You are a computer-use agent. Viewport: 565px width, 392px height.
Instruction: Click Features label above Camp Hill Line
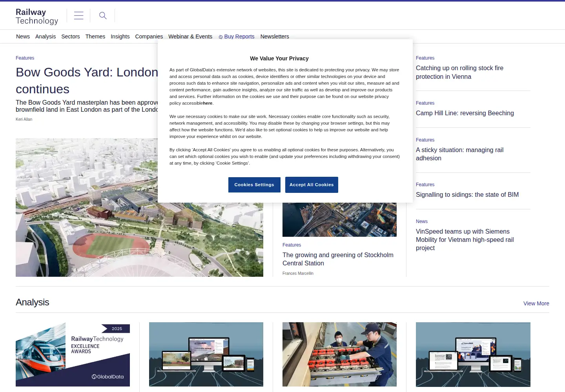(x=425, y=103)
